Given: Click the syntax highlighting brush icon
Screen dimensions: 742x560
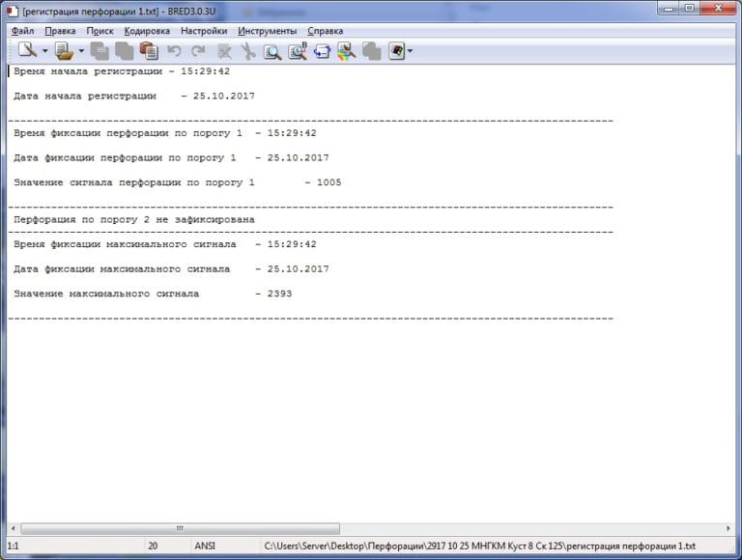Looking at the screenshot, I should click(x=347, y=51).
